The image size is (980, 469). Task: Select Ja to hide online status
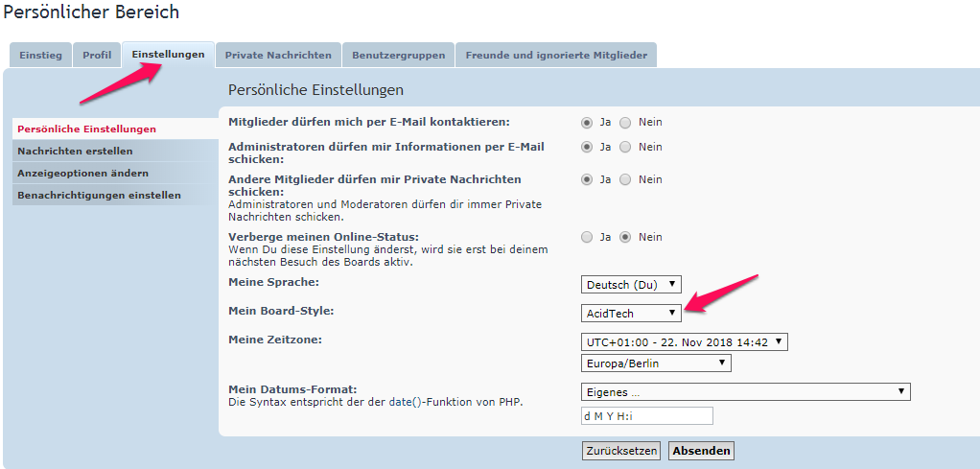587,238
